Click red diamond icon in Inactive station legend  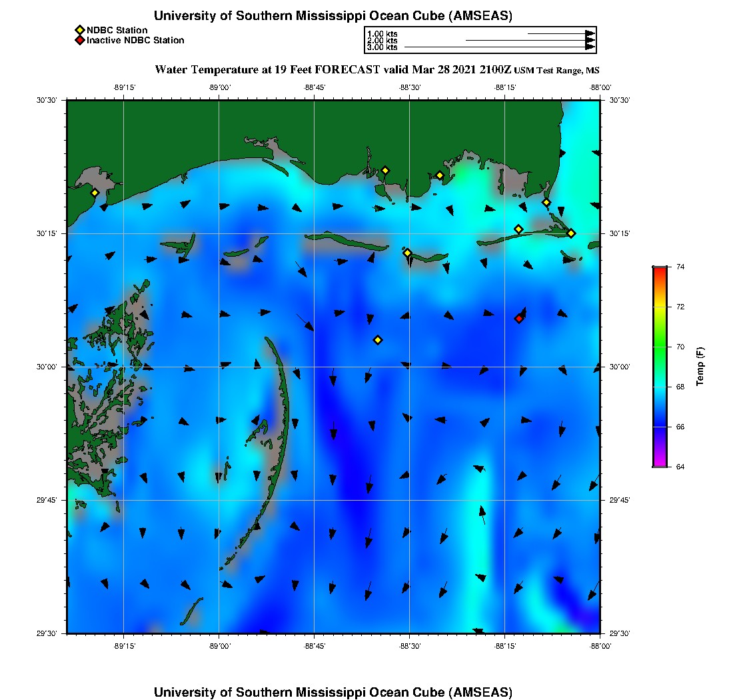[79, 40]
